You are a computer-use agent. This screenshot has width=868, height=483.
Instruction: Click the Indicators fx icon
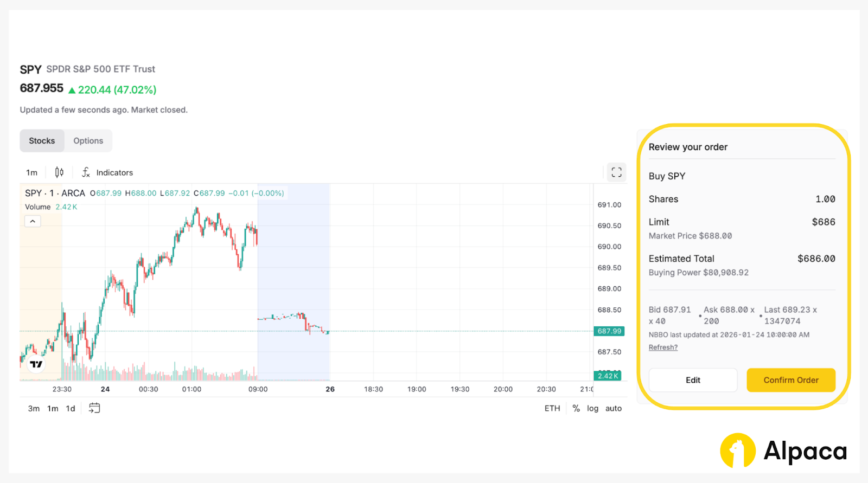click(86, 172)
